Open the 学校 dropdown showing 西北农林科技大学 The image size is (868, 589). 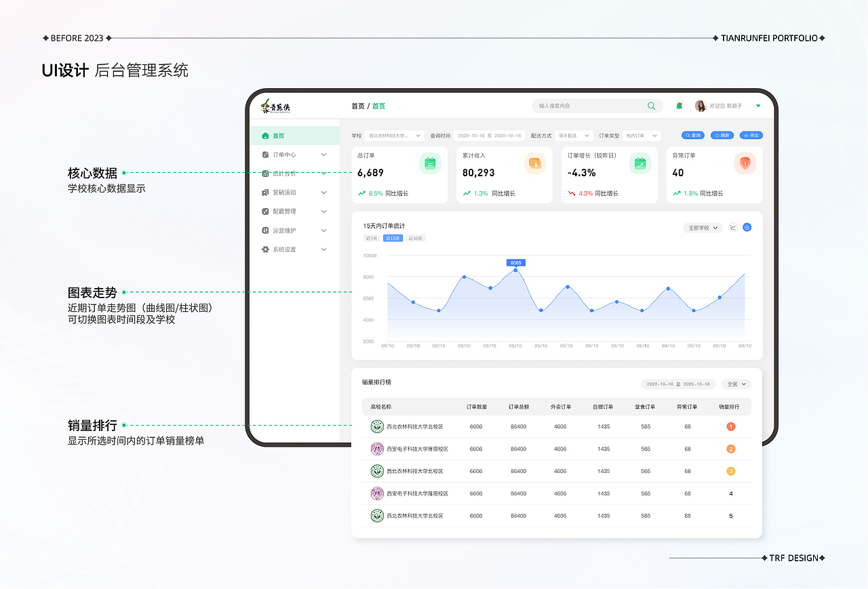point(395,136)
